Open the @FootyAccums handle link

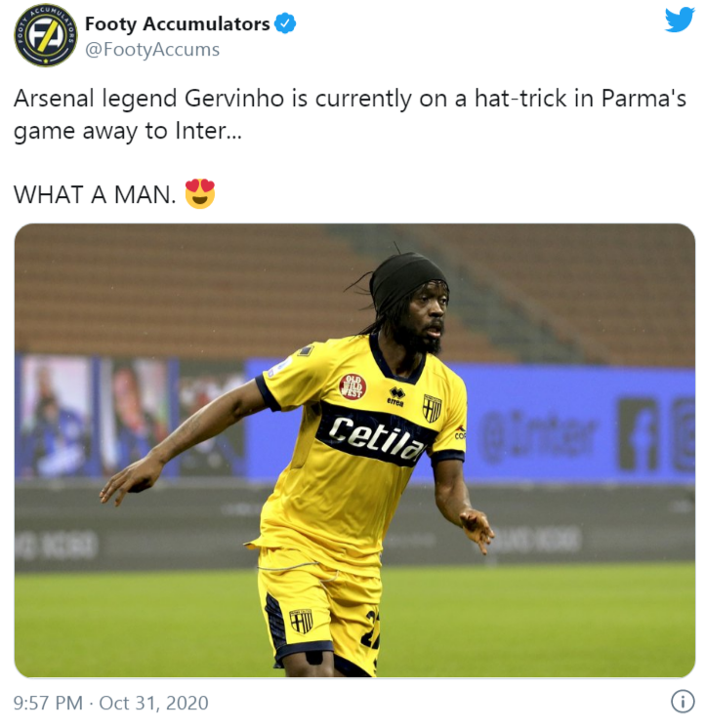[152, 49]
